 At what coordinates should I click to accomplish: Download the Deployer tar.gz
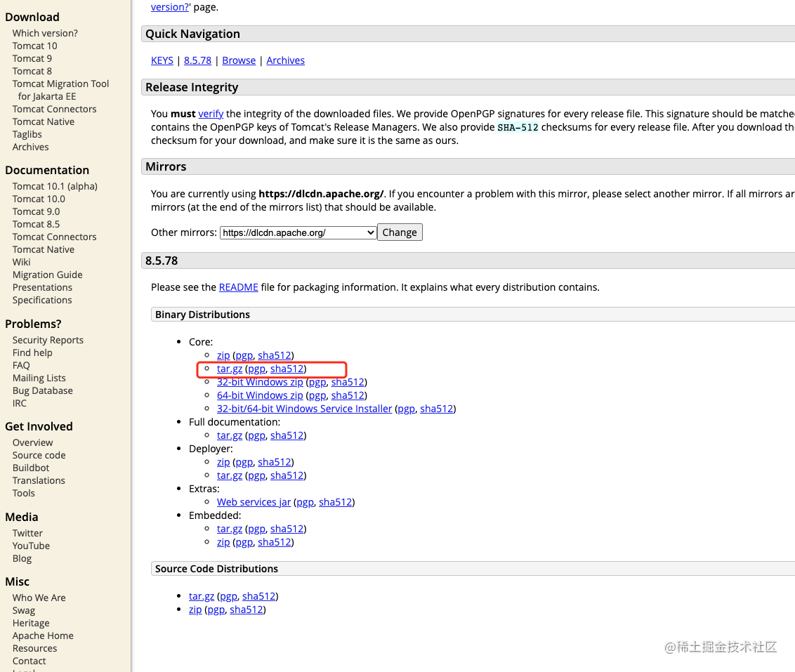point(230,475)
